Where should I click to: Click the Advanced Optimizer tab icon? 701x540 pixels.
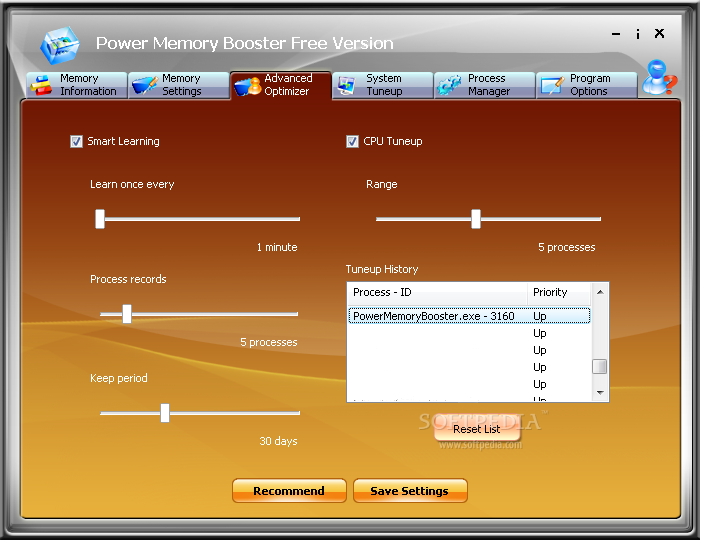pyautogui.click(x=247, y=86)
